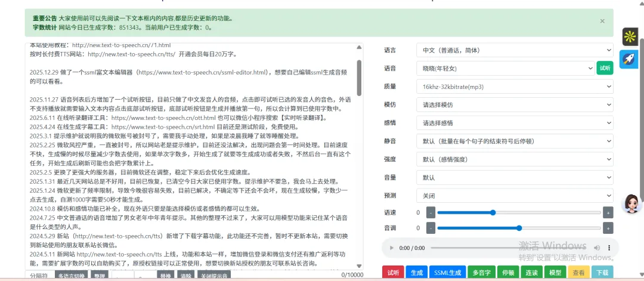The image size is (644, 281).
Task: Click the 多语言切换 button
Action: (x=72, y=276)
